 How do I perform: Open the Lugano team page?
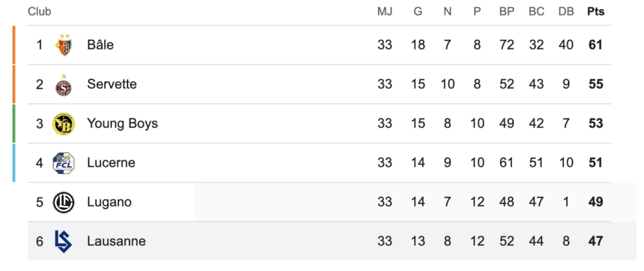[x=109, y=202]
